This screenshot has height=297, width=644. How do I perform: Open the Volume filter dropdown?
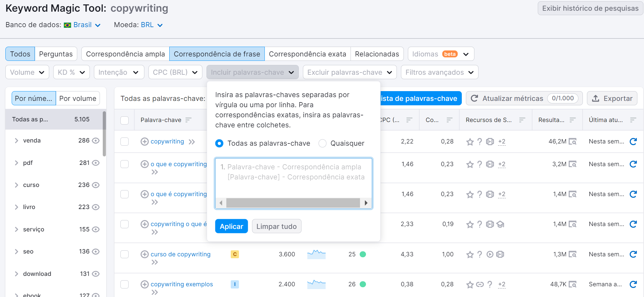pyautogui.click(x=27, y=72)
